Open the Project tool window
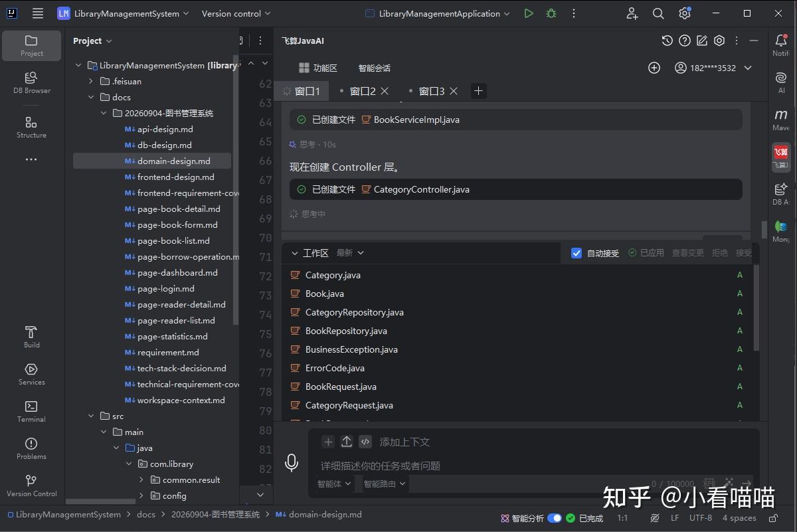The width and height of the screenshot is (797, 532). tap(31, 46)
